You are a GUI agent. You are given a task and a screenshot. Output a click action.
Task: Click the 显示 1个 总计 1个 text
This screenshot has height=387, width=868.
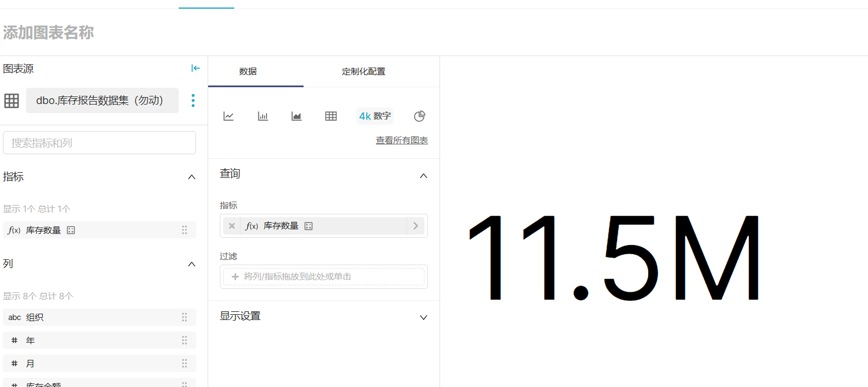[37, 209]
